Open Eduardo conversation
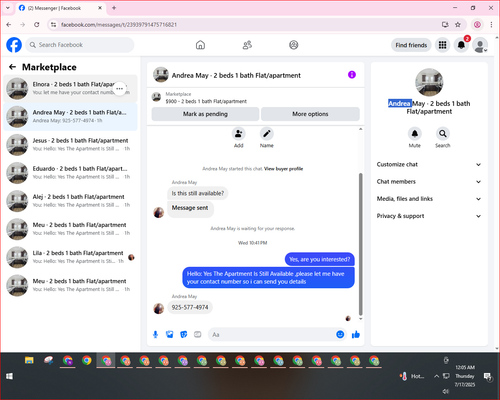 point(70,173)
